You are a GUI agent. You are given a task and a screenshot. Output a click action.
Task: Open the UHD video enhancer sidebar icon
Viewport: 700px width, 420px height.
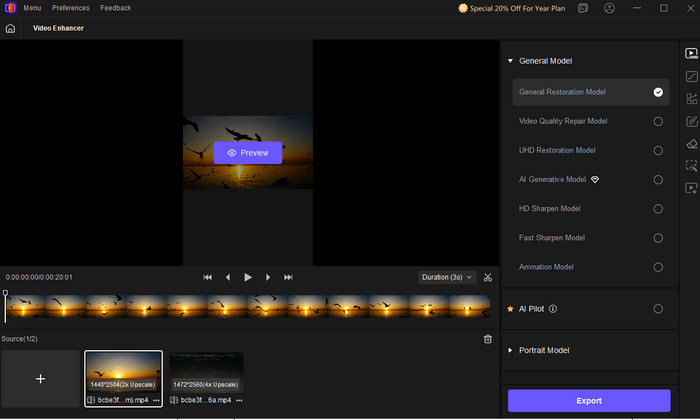coord(691,54)
